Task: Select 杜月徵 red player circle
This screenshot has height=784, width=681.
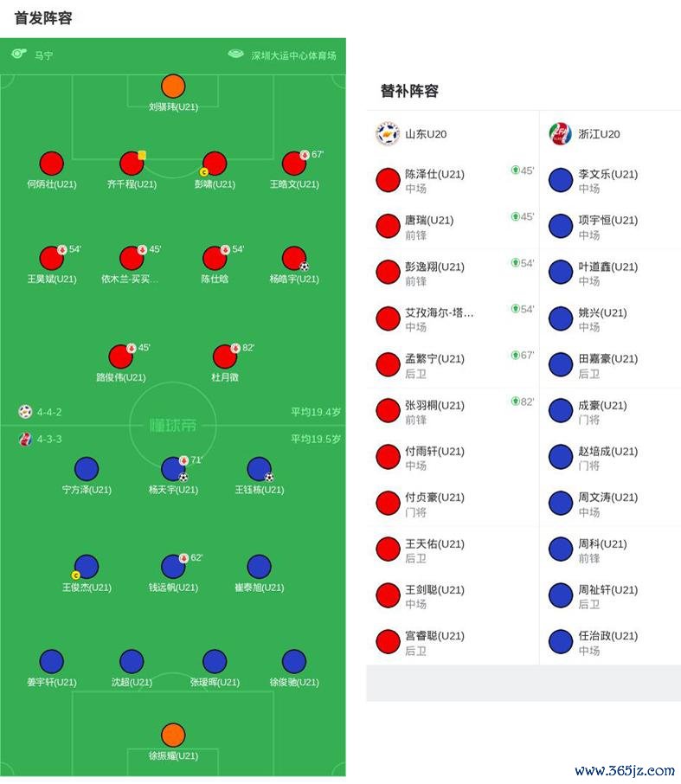Action: tap(225, 357)
